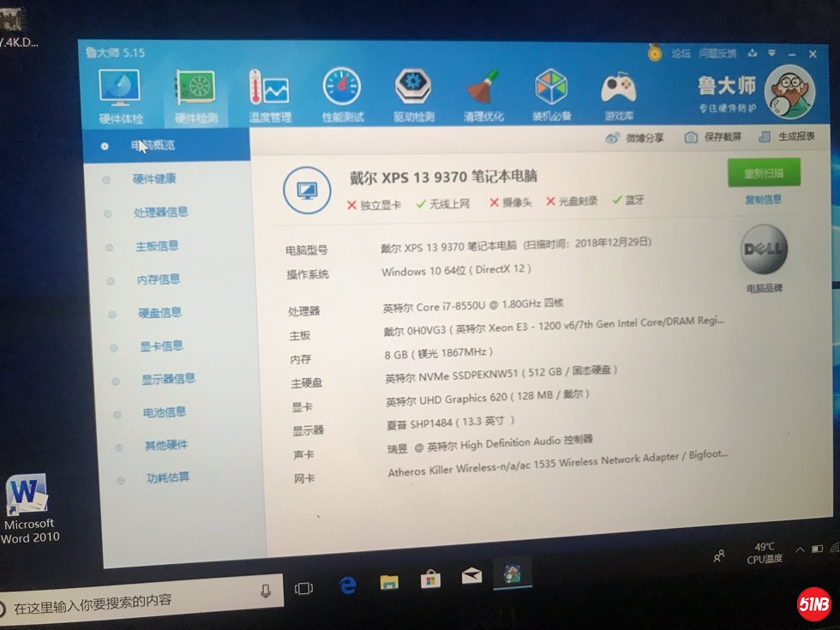The image size is (840, 630).
Task: Open the 驱动检测 driver detection tool
Action: (412, 90)
